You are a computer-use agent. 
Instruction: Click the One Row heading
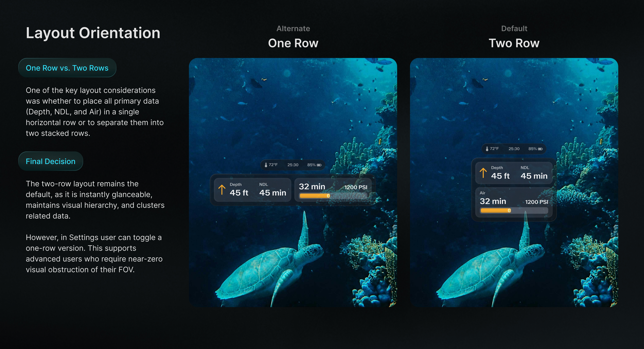point(293,43)
